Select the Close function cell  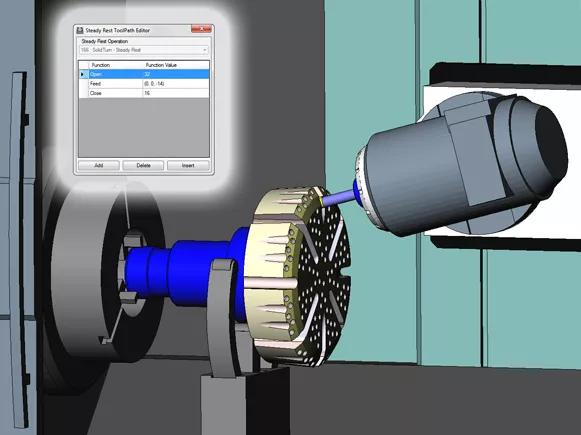point(116,93)
